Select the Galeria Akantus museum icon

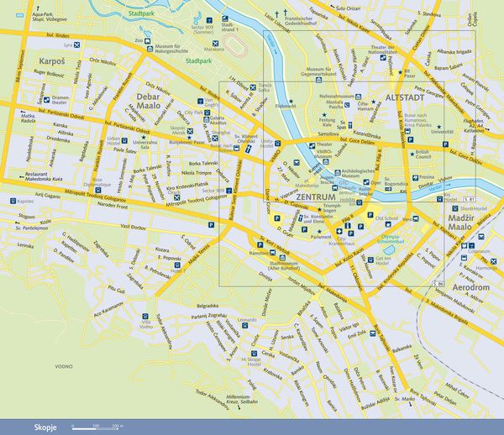[207, 119]
